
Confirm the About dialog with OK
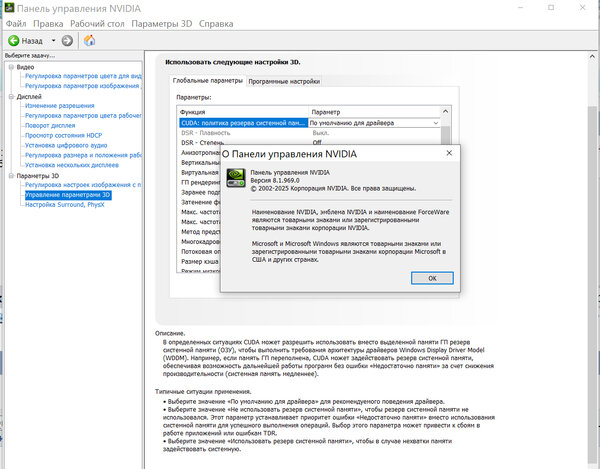432,278
